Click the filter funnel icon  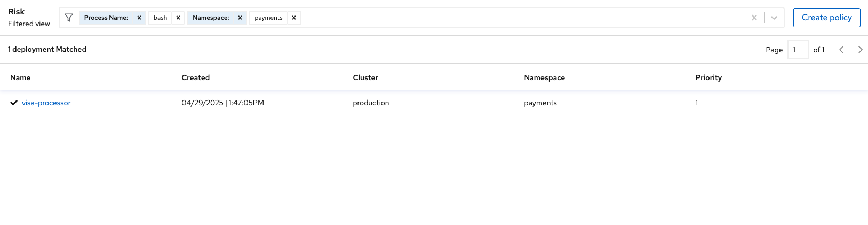coord(69,18)
